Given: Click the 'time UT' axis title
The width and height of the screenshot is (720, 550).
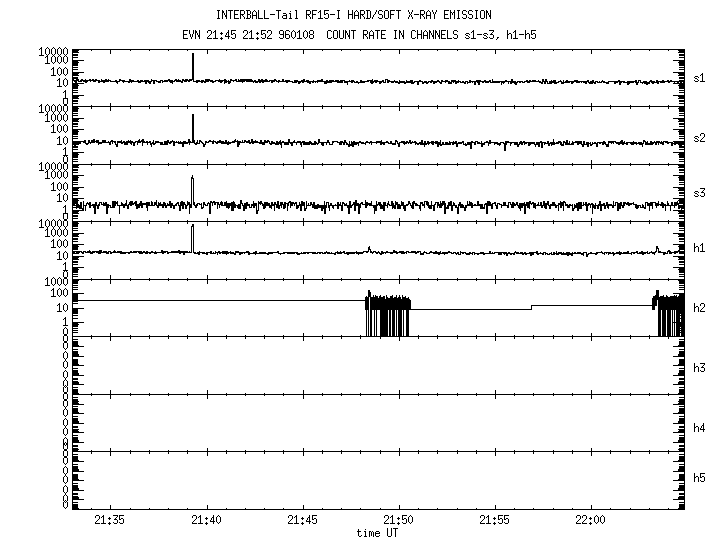Looking at the screenshot, I should 379,534.
